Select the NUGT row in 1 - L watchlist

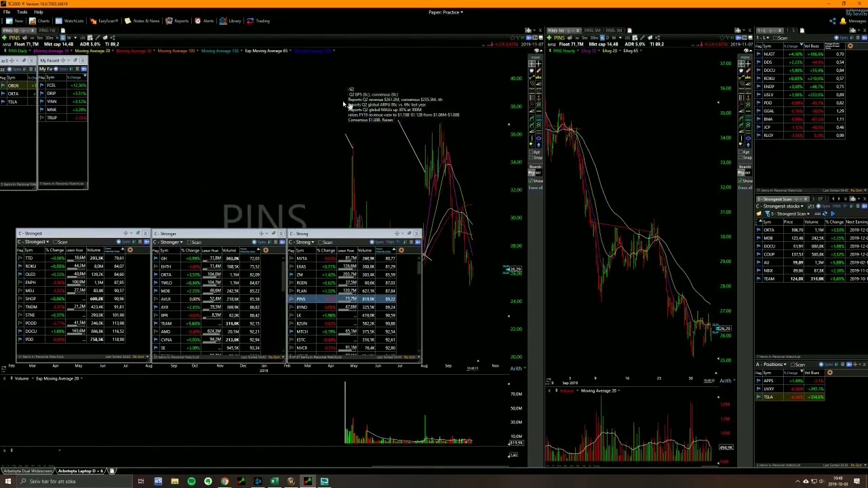click(802, 54)
